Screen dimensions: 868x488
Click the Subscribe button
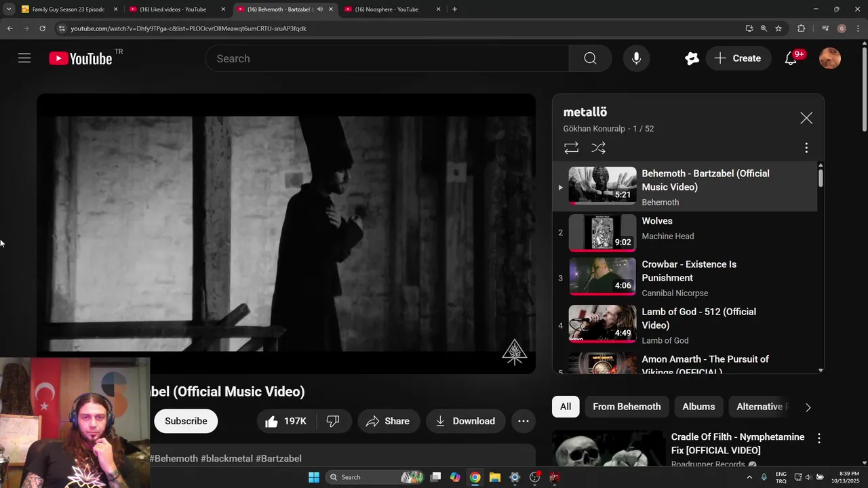(186, 421)
